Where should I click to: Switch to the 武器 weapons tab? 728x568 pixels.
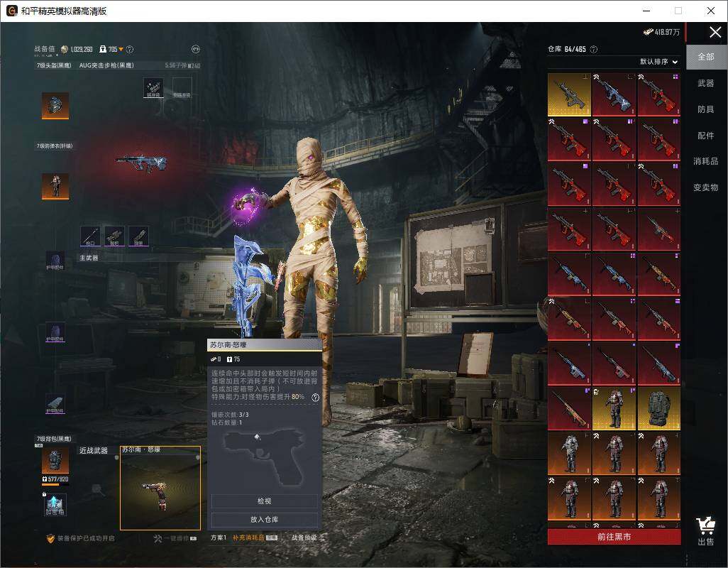coord(706,83)
